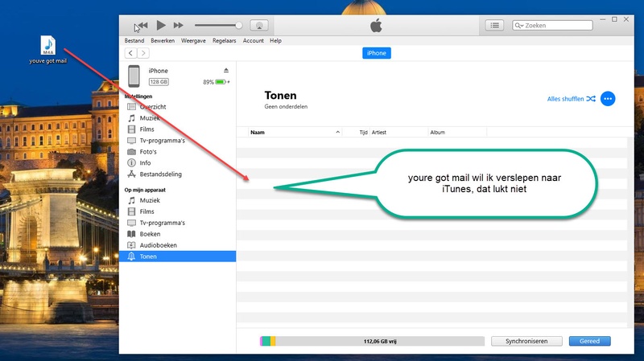Open the Weergave menu
644x361 pixels.
point(193,41)
